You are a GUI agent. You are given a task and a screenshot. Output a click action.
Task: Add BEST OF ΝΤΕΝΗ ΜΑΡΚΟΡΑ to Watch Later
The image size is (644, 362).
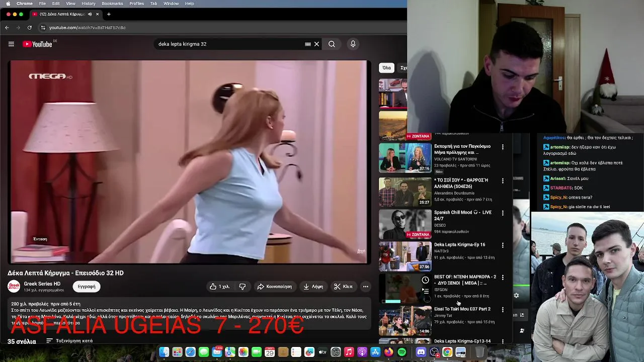click(425, 280)
